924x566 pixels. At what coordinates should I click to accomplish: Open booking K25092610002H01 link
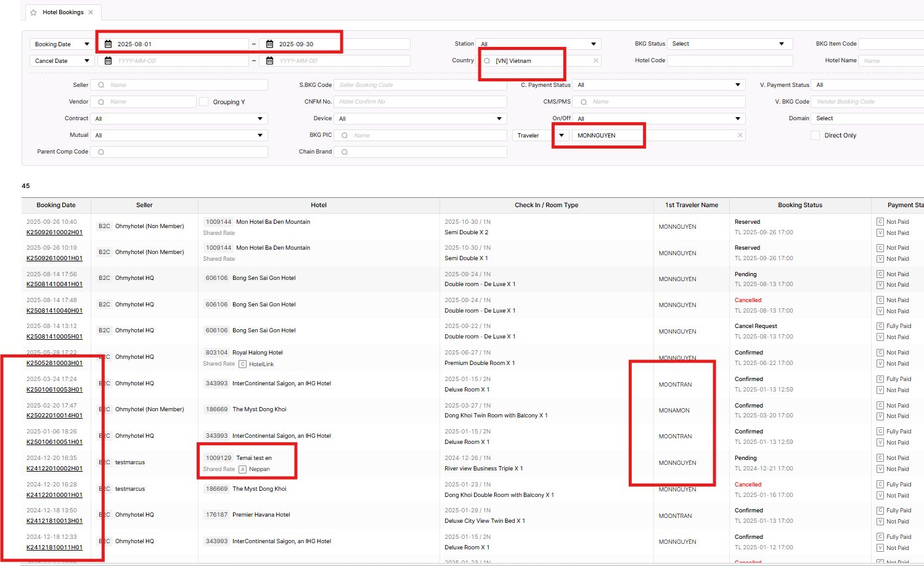pyautogui.click(x=54, y=232)
